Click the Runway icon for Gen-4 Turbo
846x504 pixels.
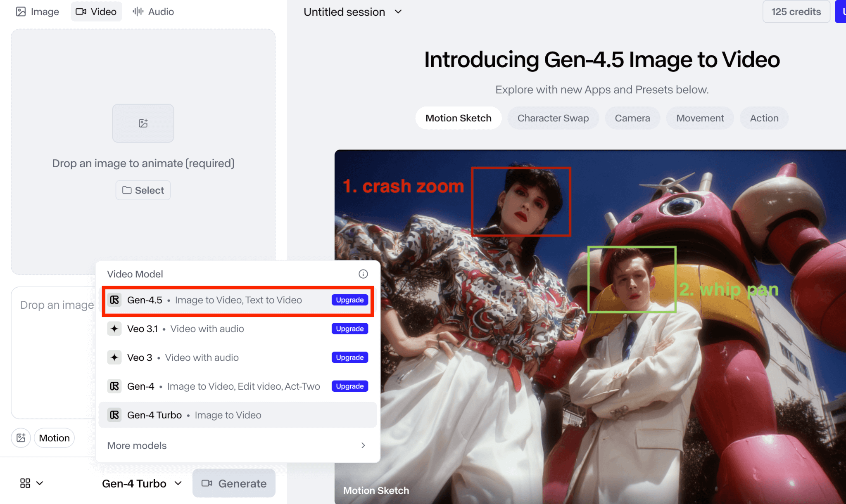click(114, 415)
